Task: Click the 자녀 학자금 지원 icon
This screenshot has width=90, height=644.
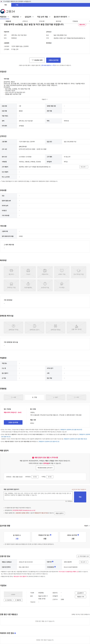Action: pyautogui.click(x=78, y=272)
